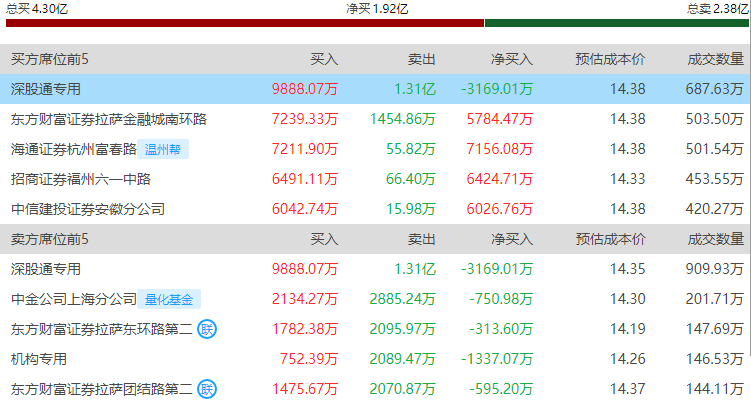Click the 卖方席位前5 section header
The width and height of the screenshot is (751, 401).
[50, 239]
